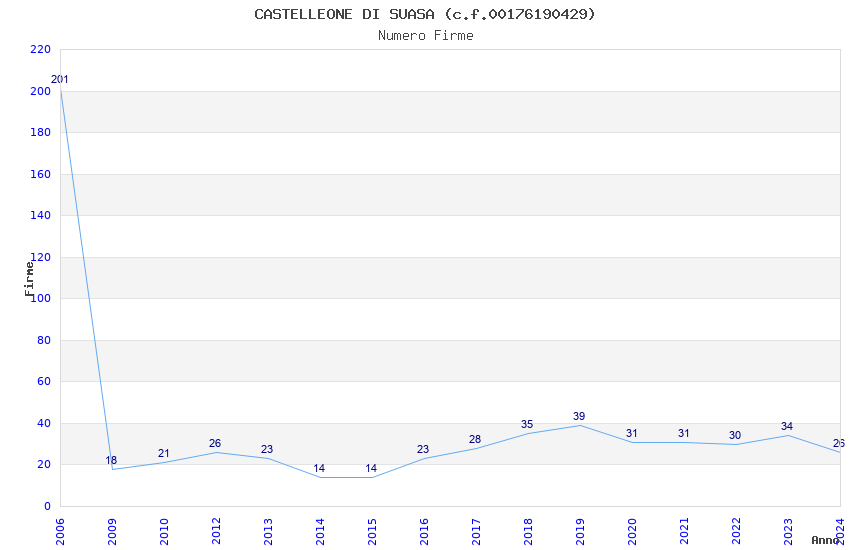Click the 160 tick on the y-axis

(40, 174)
